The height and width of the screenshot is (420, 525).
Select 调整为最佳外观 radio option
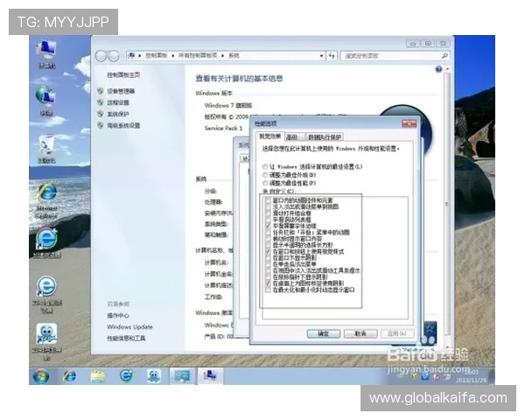[x=265, y=175]
